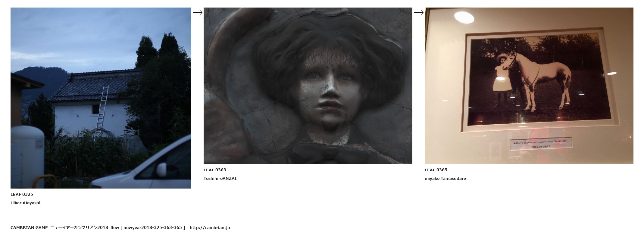Open the framed girl and horse photo
The width and height of the screenshot is (644, 235).
pos(529,86)
